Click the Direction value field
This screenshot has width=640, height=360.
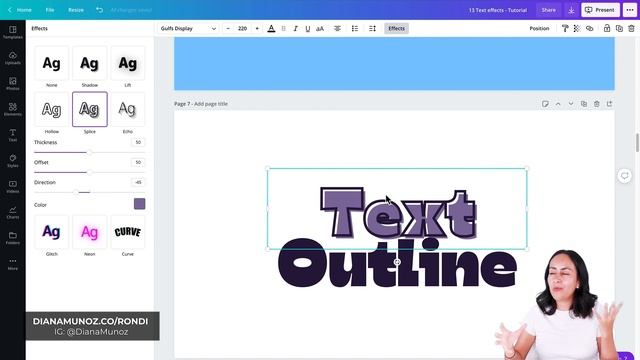138,182
